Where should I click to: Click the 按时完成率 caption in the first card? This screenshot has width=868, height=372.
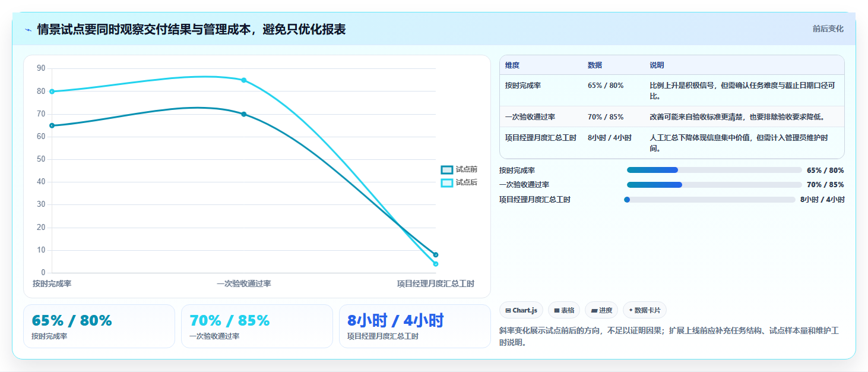click(49, 336)
